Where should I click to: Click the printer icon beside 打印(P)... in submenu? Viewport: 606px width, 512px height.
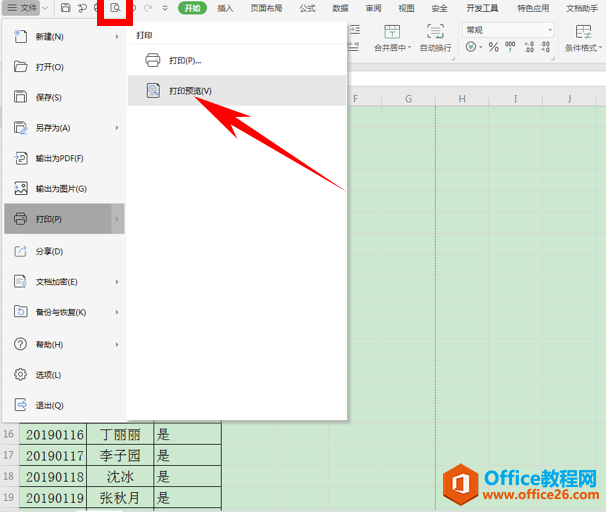tap(153, 60)
